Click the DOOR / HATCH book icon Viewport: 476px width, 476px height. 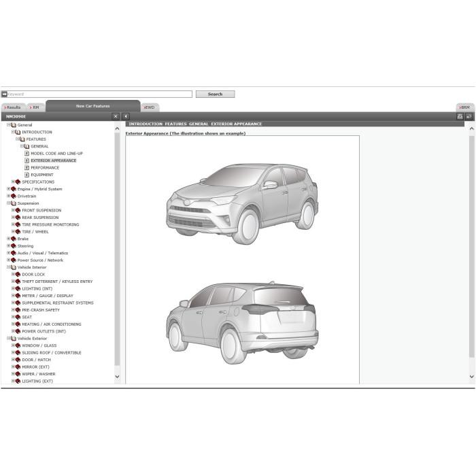[18, 360]
